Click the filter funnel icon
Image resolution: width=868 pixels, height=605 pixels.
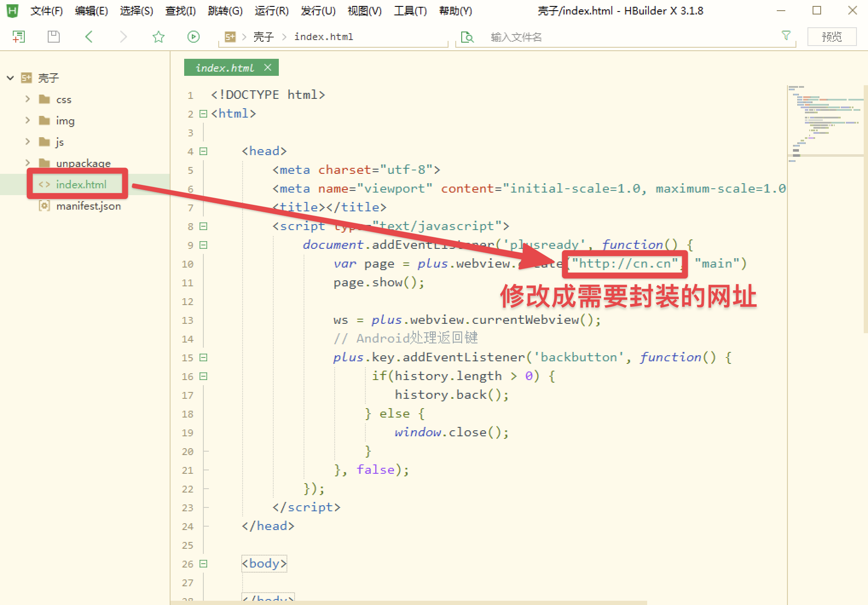click(x=786, y=36)
